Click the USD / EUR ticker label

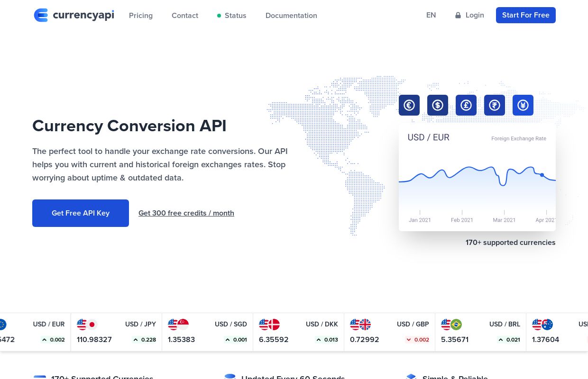pyautogui.click(x=49, y=325)
